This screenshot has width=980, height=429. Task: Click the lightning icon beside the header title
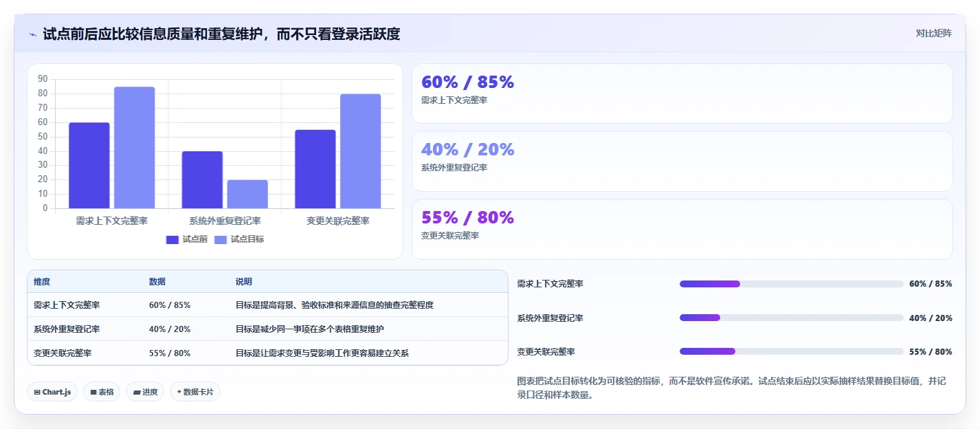click(33, 34)
